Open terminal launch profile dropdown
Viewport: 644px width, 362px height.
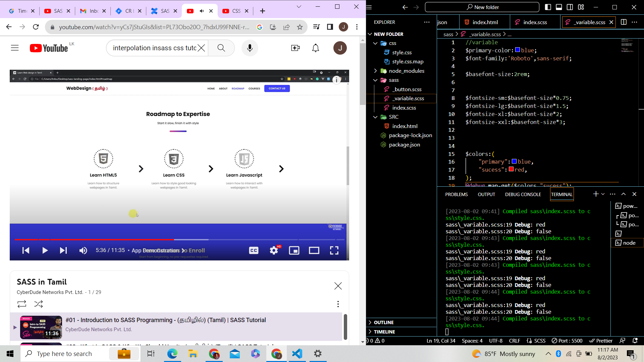(603, 194)
